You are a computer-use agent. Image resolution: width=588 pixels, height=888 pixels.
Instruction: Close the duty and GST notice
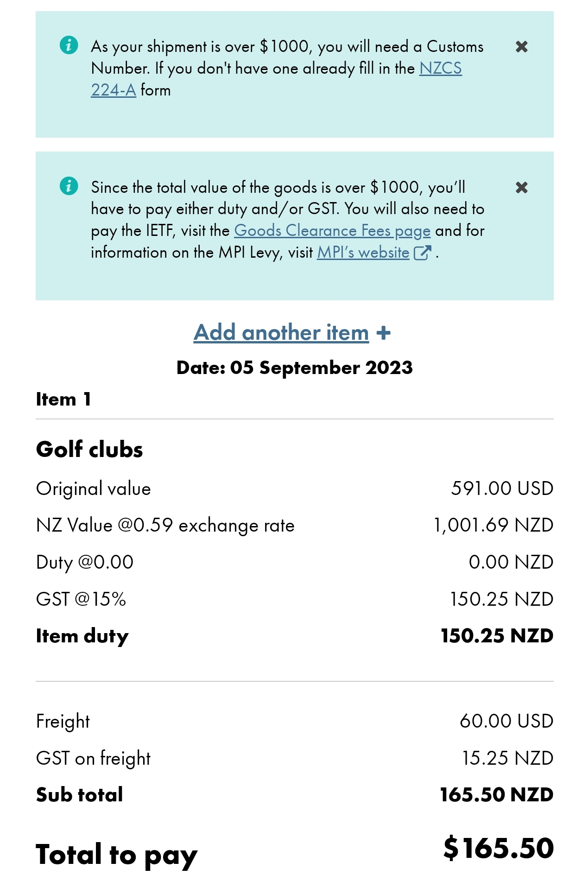(521, 187)
